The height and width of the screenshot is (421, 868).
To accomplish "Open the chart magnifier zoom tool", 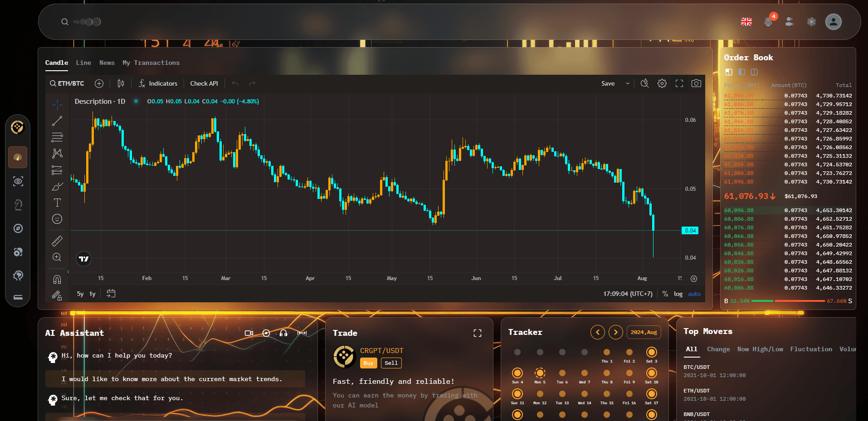I will point(57,257).
